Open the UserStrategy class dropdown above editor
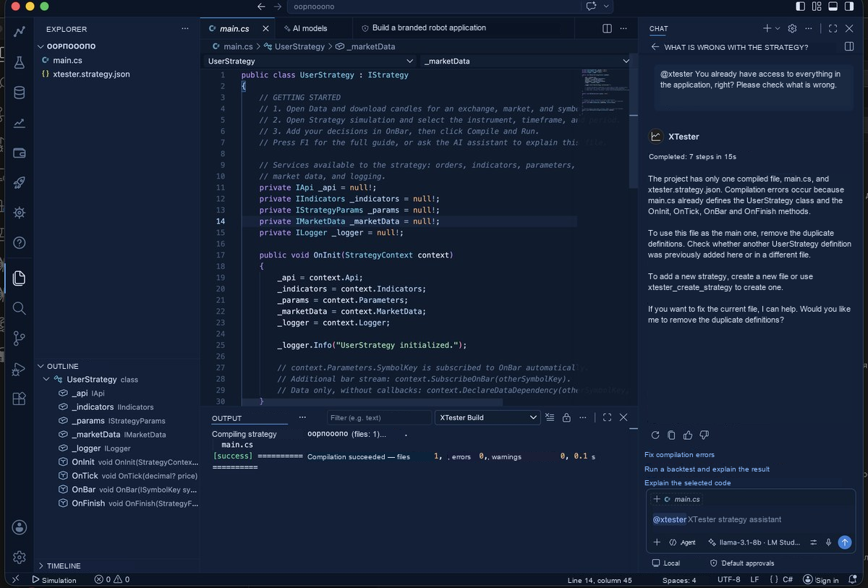The height and width of the screenshot is (588, 868). tap(310, 61)
